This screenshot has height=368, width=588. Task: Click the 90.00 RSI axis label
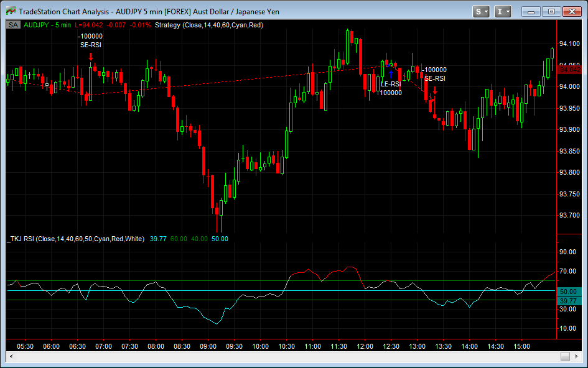(x=567, y=252)
